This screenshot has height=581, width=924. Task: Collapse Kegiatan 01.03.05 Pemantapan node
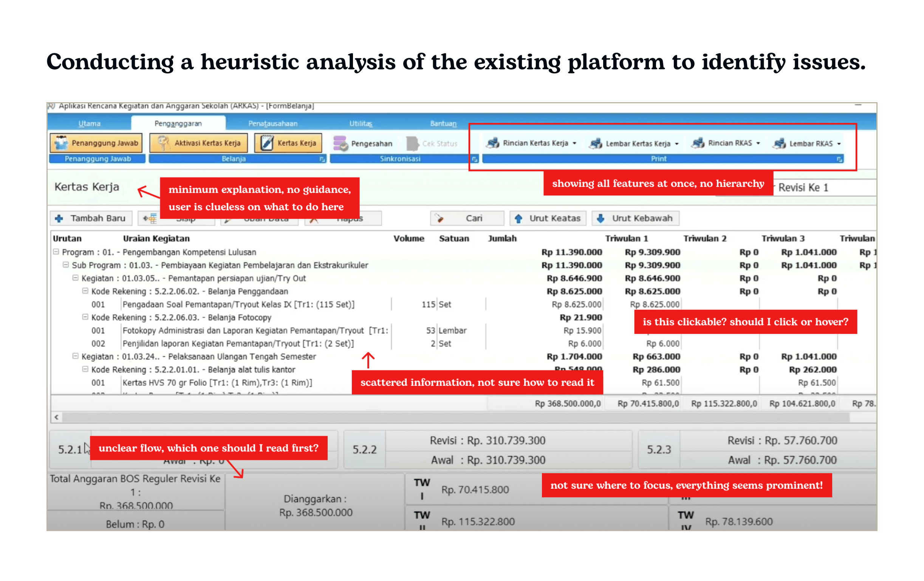point(75,278)
